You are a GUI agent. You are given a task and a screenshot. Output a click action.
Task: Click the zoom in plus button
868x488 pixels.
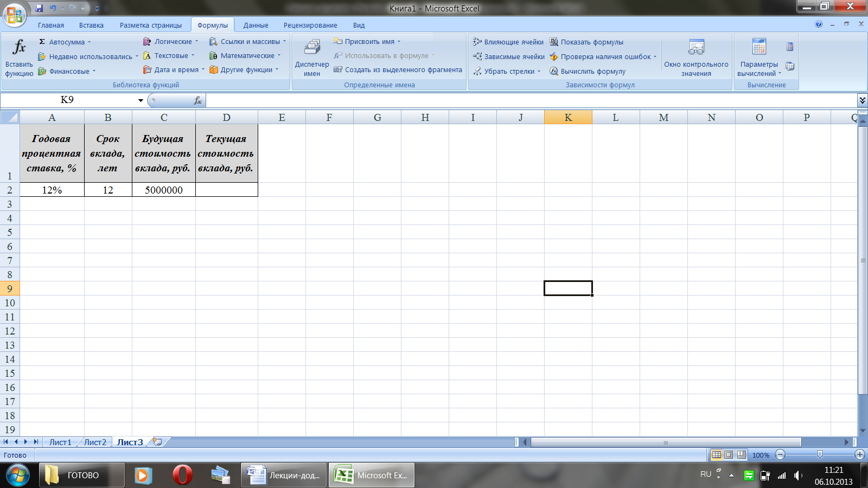[x=860, y=455]
